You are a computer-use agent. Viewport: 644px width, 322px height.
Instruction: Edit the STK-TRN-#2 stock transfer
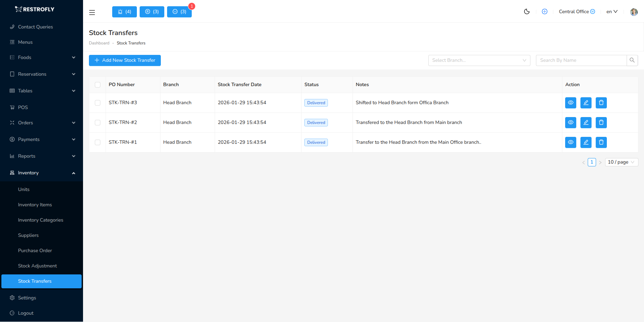coord(586,122)
